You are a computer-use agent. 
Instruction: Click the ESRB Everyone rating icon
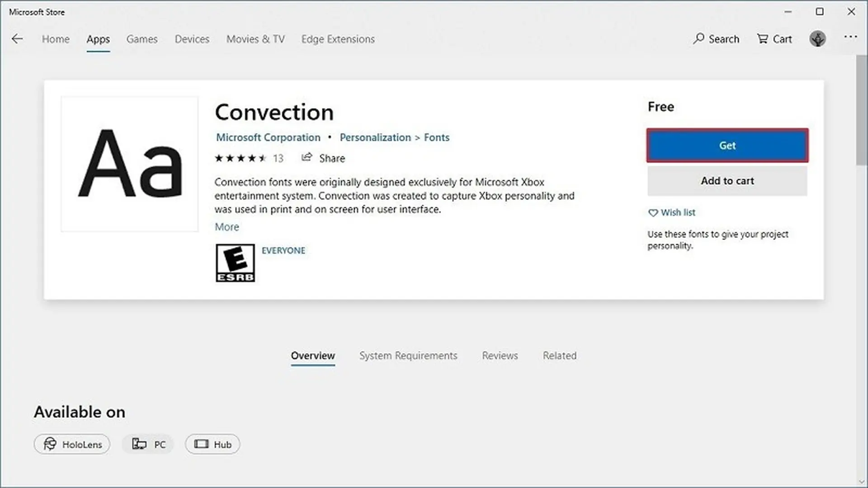click(x=235, y=263)
